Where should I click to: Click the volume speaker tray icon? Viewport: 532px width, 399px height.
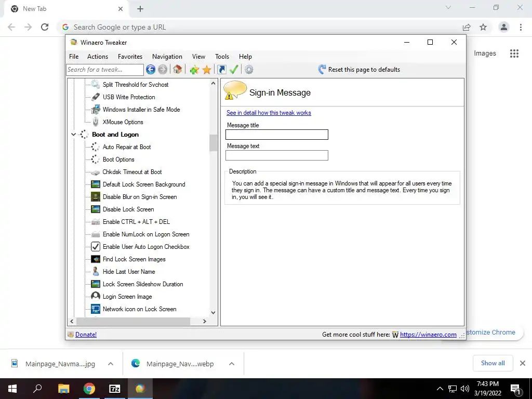pyautogui.click(x=465, y=389)
